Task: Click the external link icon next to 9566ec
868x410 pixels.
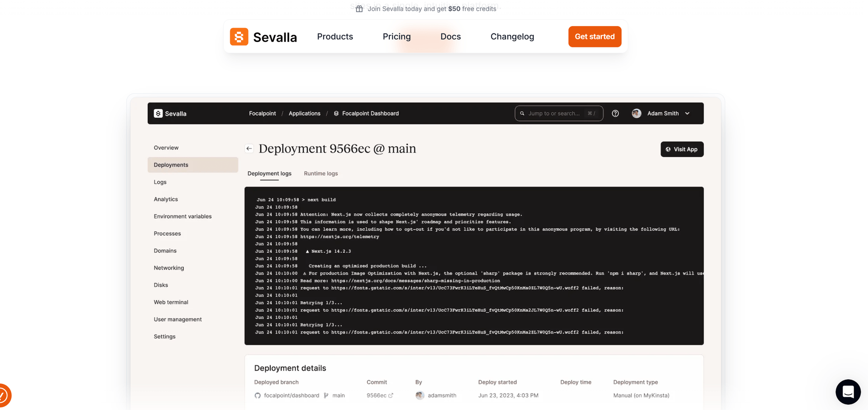Action: (391, 396)
